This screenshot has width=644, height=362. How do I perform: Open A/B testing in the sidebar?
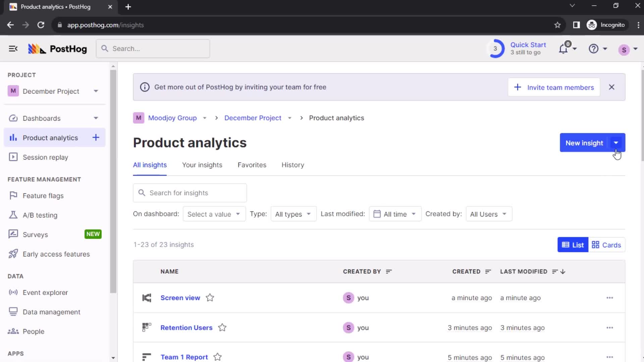[54, 215]
